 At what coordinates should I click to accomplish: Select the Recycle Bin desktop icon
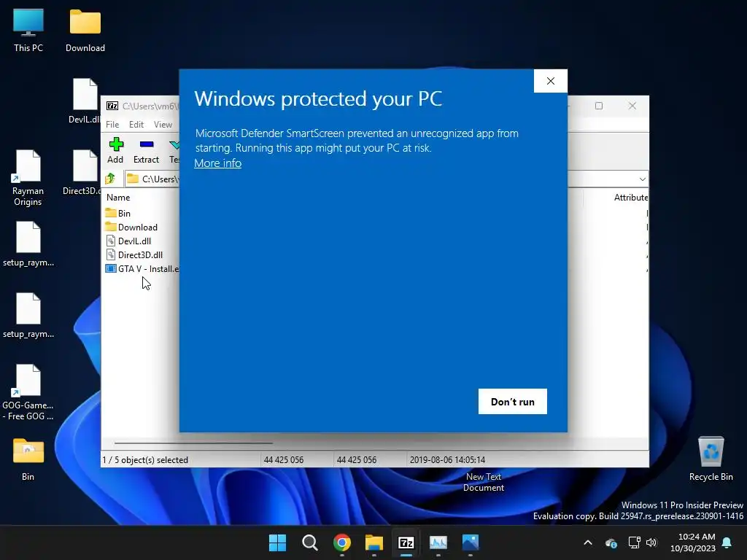[x=711, y=458]
